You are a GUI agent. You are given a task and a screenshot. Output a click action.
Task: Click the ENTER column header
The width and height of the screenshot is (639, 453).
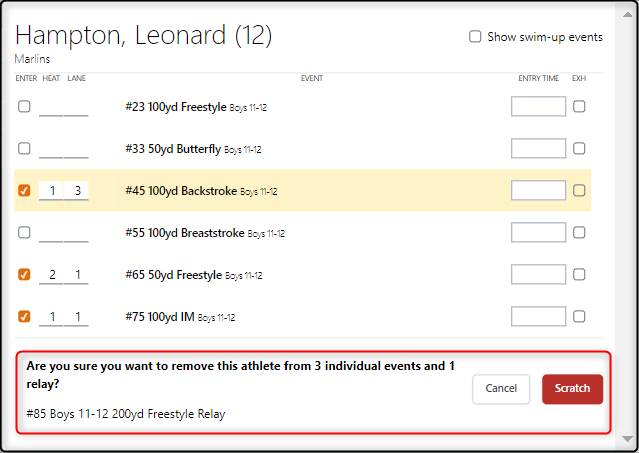point(26,78)
